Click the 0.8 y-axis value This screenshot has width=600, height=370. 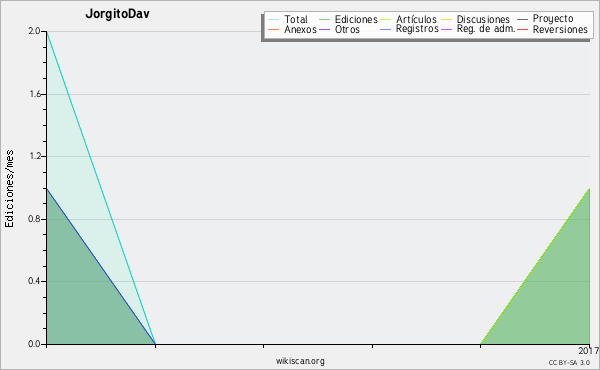[34, 219]
